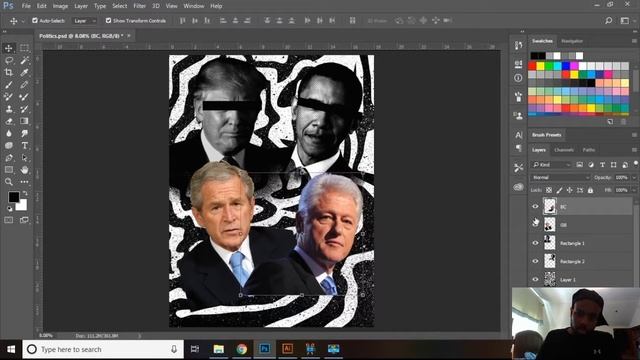Screen dimensions: 640x360
Task: Click Align Left Edges in options bar
Action: (223, 20)
